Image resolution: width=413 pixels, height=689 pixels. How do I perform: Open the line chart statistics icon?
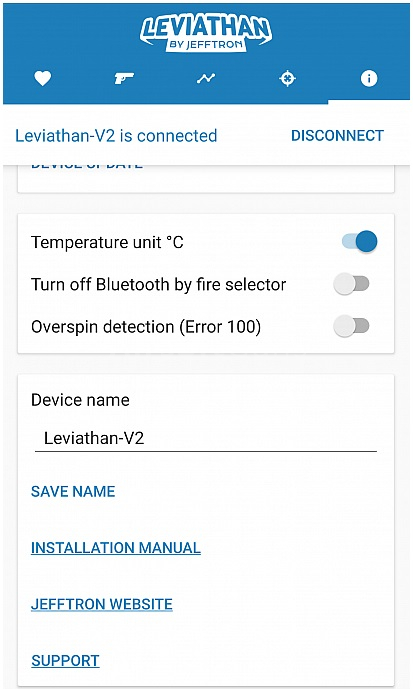click(x=206, y=79)
